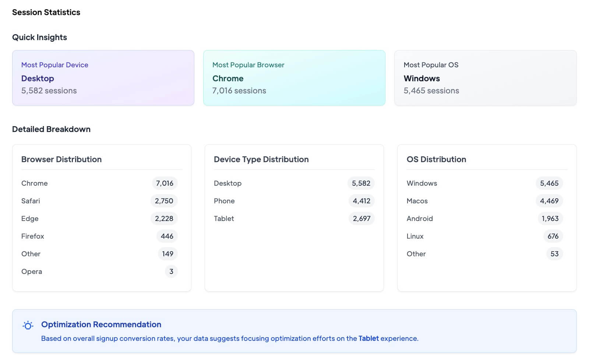Select the Edge browser row label
The height and width of the screenshot is (364, 589).
(30, 218)
